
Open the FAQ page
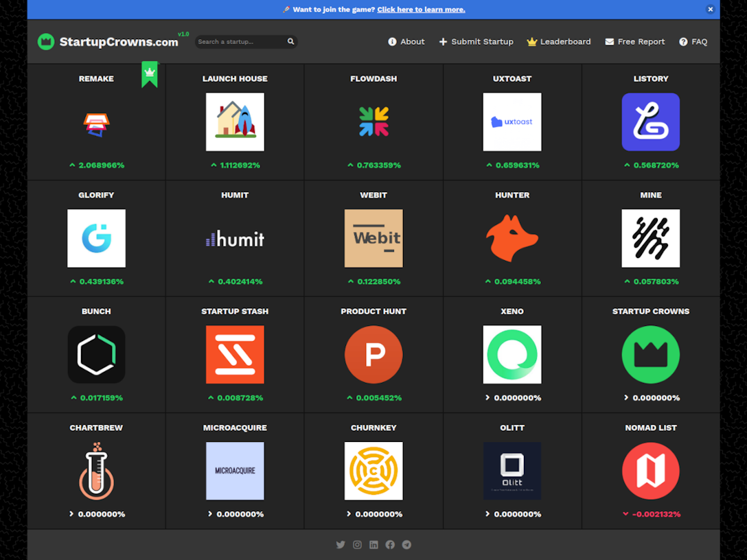(693, 42)
